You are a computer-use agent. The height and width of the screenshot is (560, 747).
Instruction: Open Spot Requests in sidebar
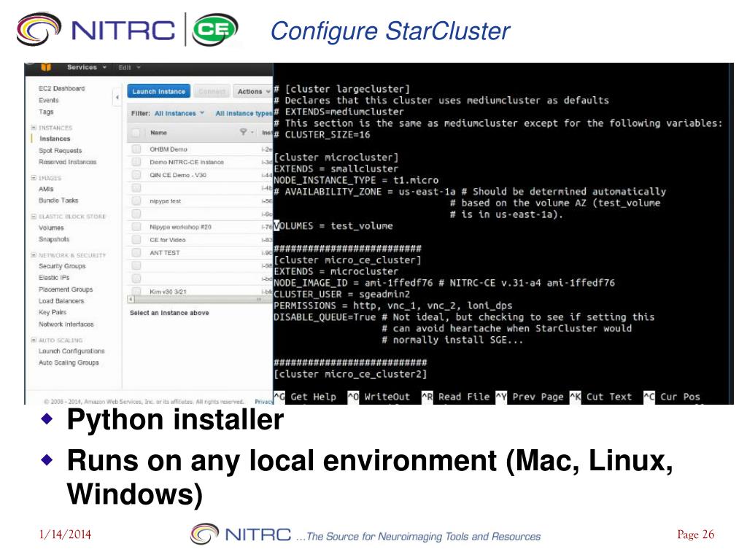pos(61,150)
